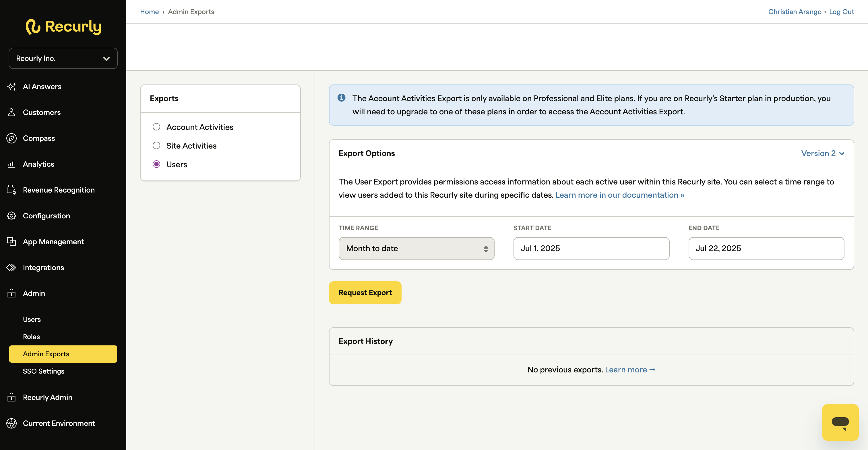Click the Log Out link
Image resolution: width=868 pixels, height=450 pixels.
tap(841, 12)
